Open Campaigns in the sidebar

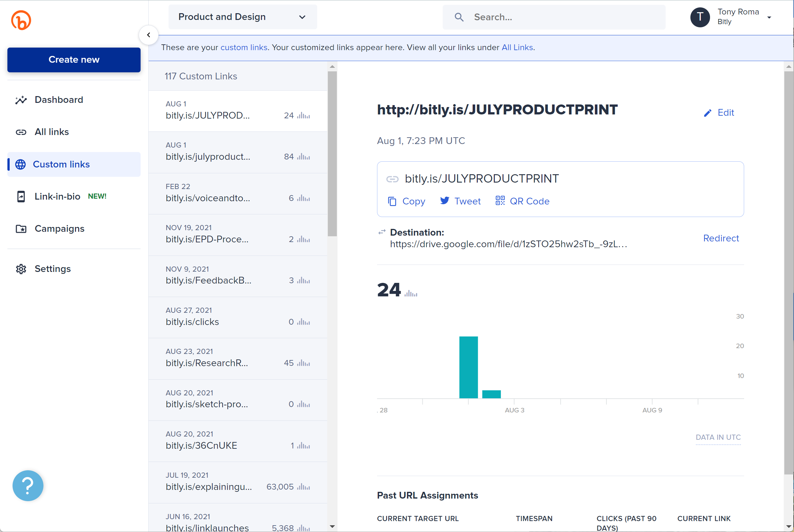[x=74, y=229]
